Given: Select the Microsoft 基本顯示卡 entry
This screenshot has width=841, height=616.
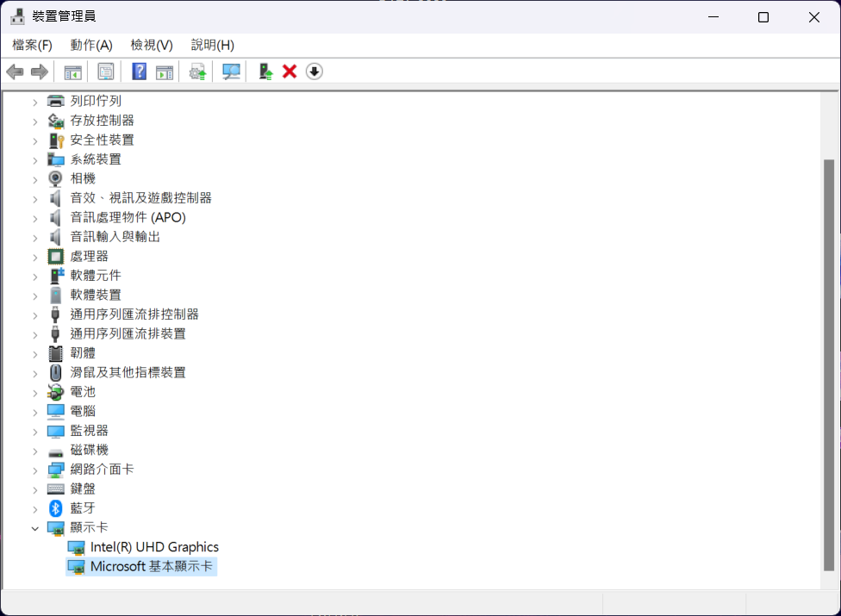Looking at the screenshot, I should (151, 567).
